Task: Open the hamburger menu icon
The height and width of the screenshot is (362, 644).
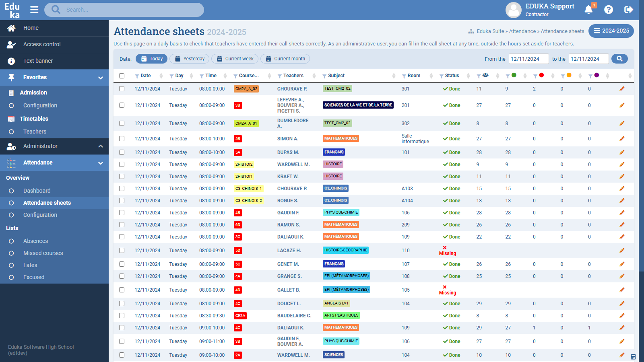Action: (34, 10)
